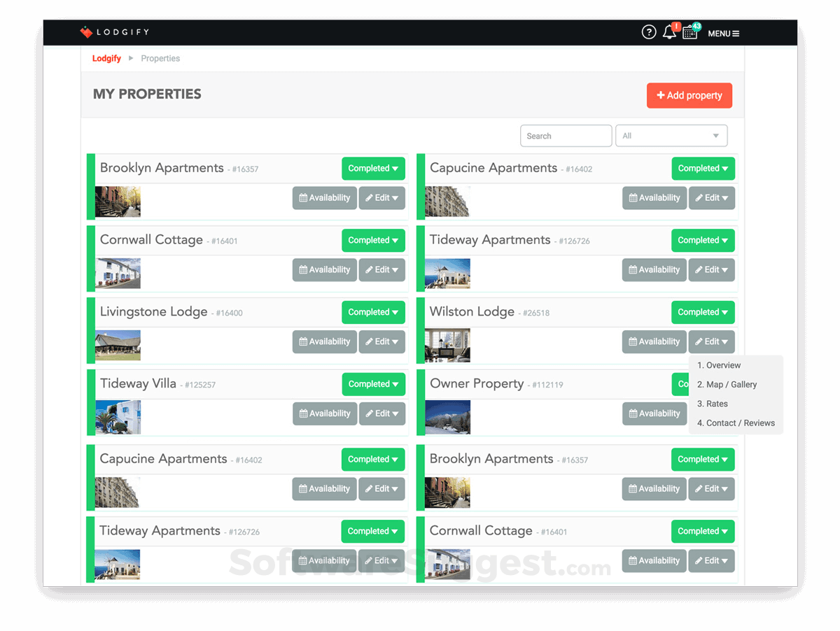Expand the Completed status dropdown on Capucine Apartments

point(703,168)
